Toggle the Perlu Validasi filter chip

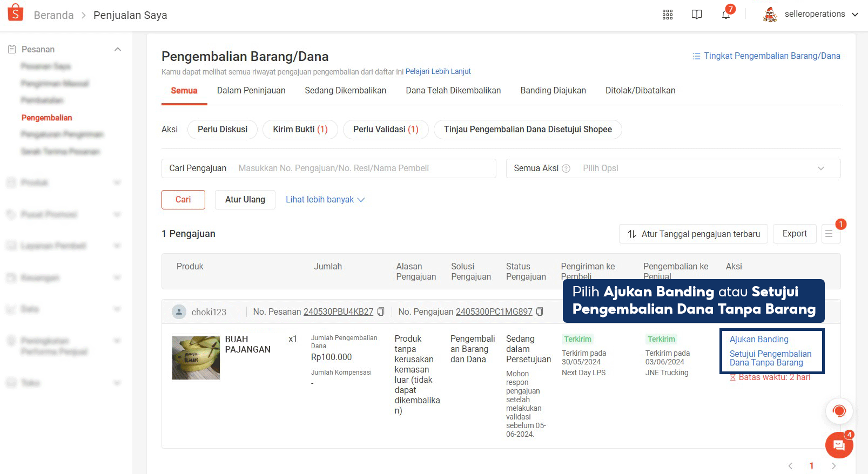(x=386, y=130)
